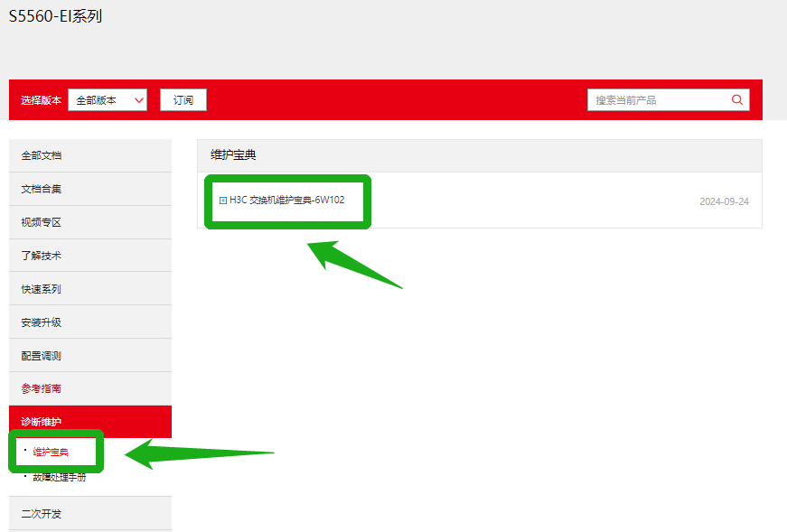
Task: Open the 配置调测 sidebar section
Action: click(90, 356)
